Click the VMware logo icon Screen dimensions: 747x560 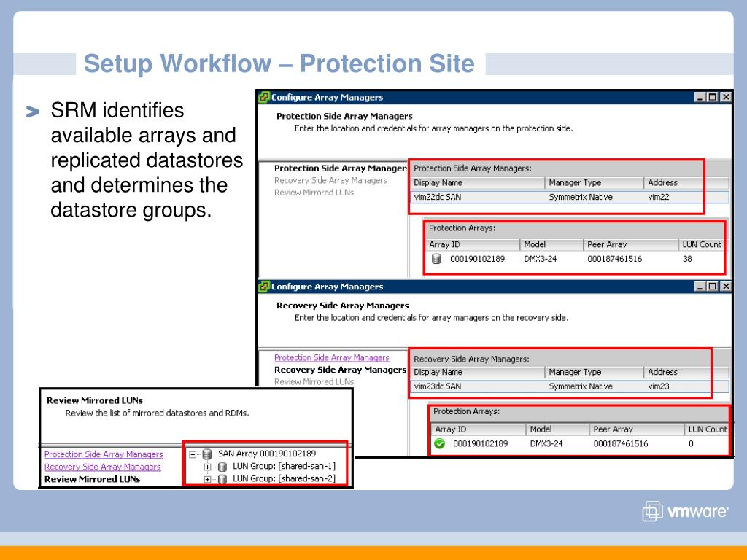tap(652, 511)
